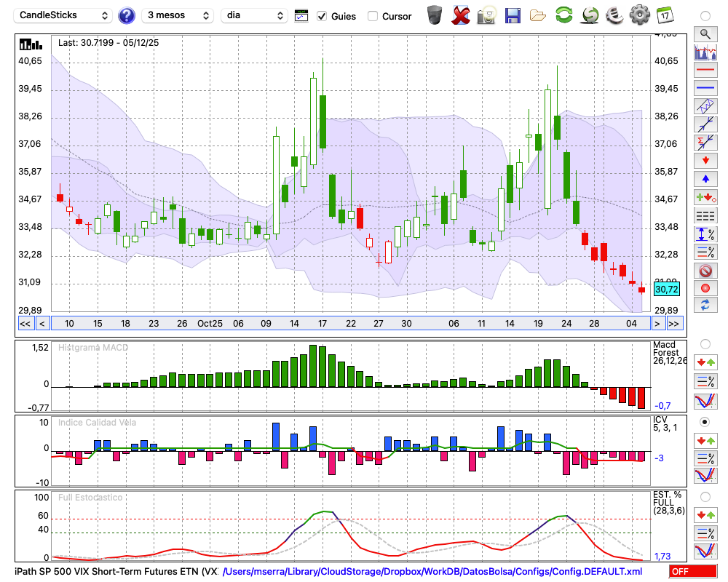Viewport: 728px width, 582px height.
Task: Open the calendar date icon
Action: (x=664, y=15)
